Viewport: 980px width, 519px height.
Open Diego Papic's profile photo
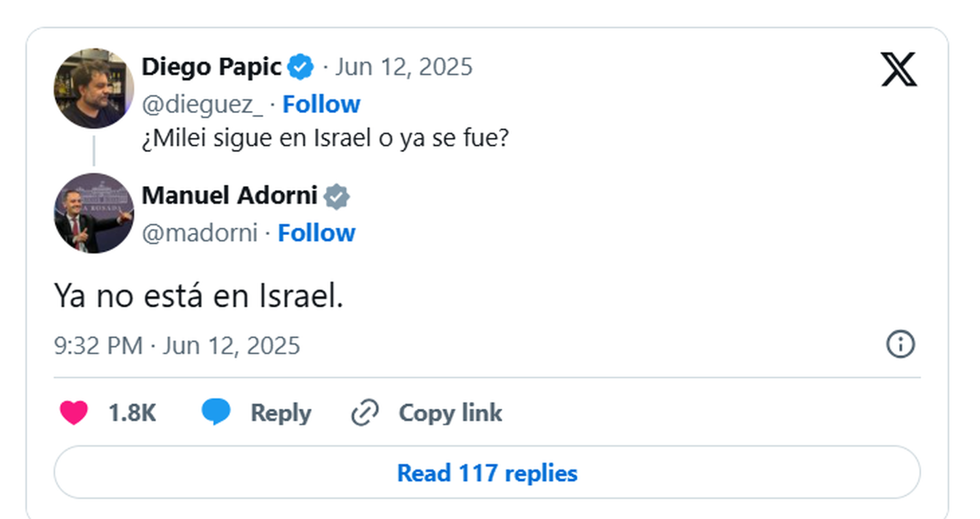tap(93, 88)
